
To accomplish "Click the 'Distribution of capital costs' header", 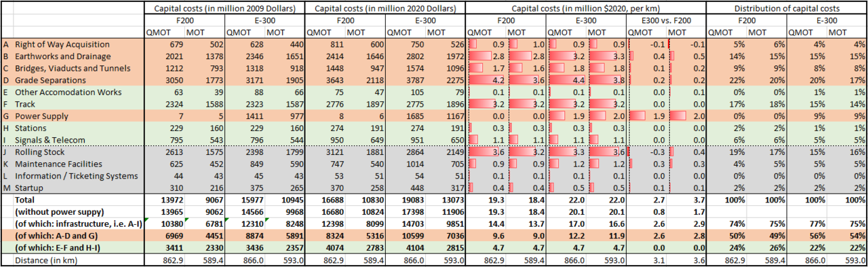I will click(x=787, y=8).
